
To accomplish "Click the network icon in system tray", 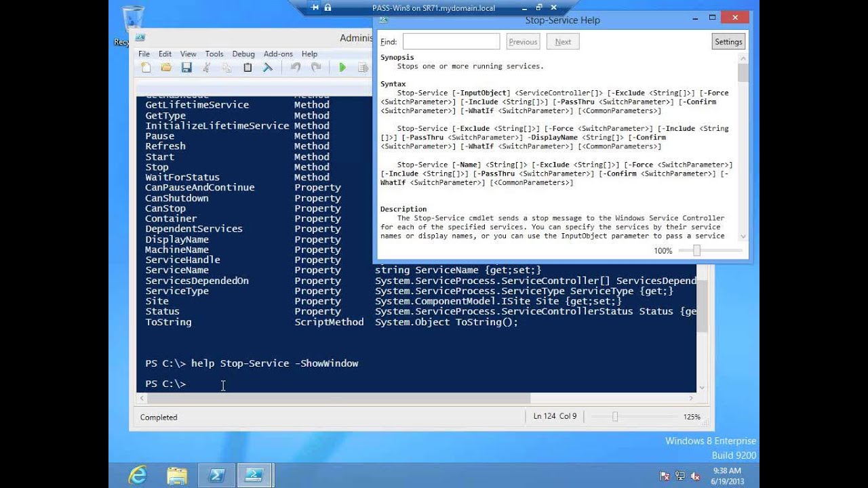I will pyautogui.click(x=679, y=476).
